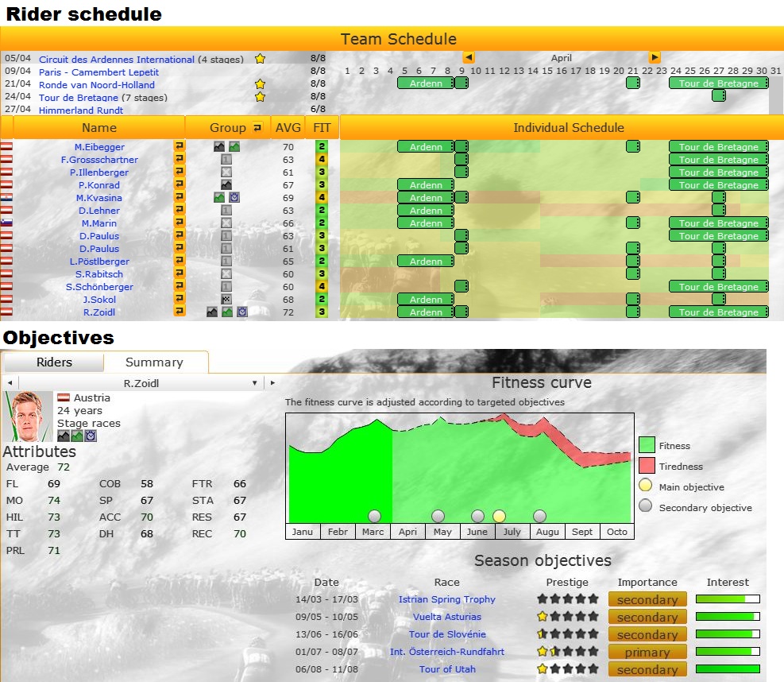Click the yellow main objective marker in July
The image size is (784, 682).
tap(499, 517)
